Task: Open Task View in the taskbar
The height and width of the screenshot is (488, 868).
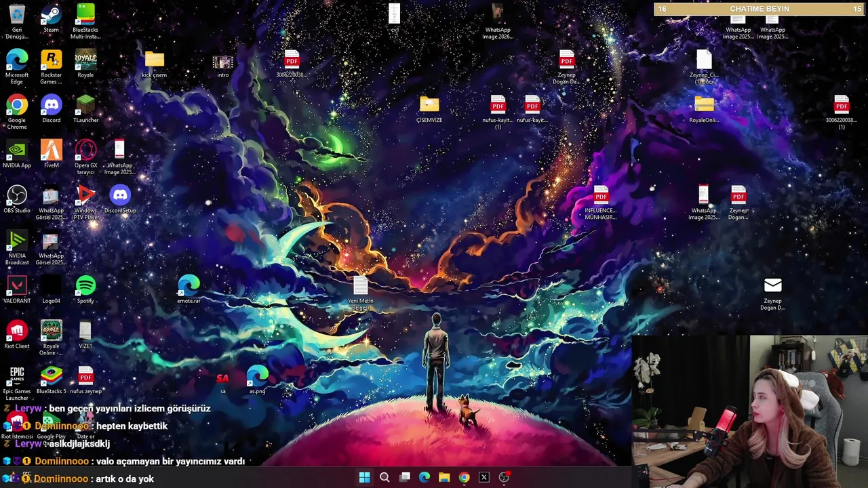Action: click(x=405, y=477)
